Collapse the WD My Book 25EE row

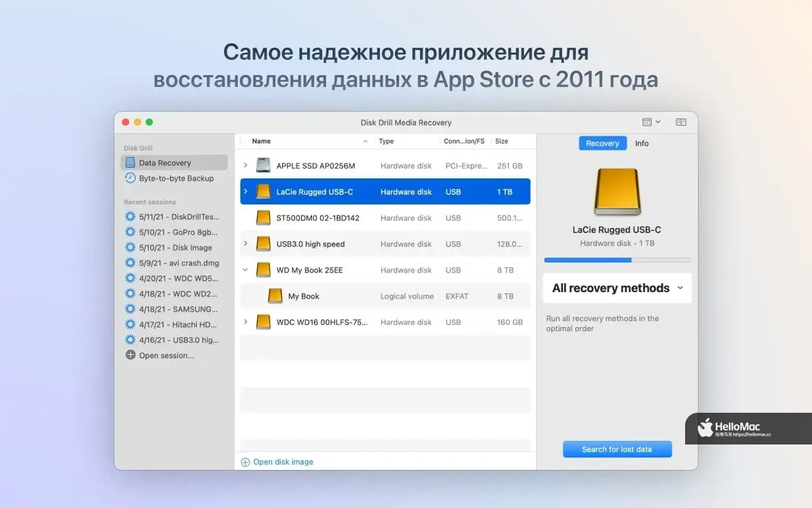246,270
